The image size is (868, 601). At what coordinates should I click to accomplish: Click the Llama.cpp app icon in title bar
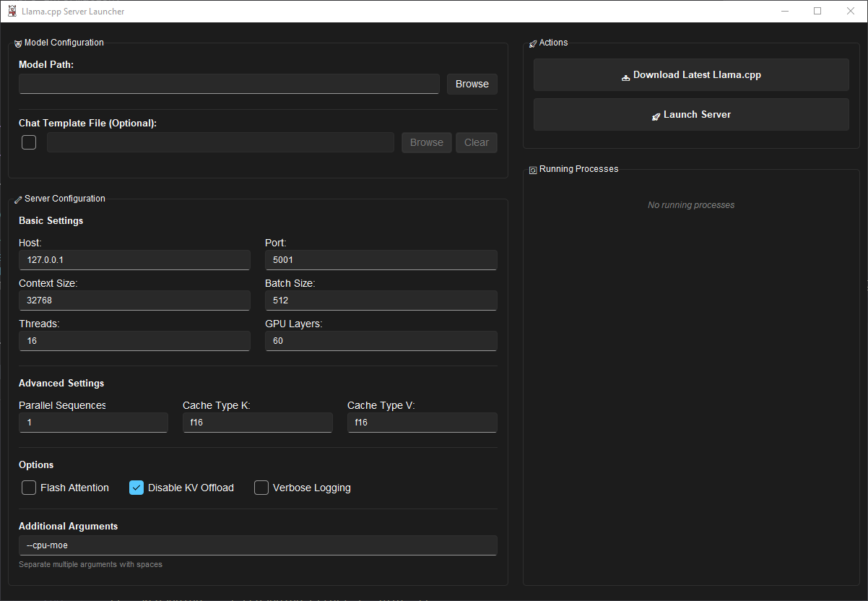[12, 11]
